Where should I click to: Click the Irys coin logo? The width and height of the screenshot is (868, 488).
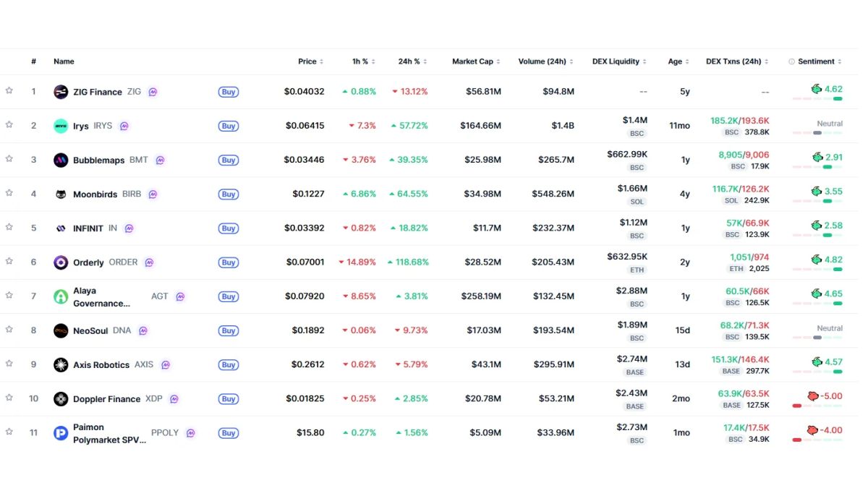click(x=61, y=126)
